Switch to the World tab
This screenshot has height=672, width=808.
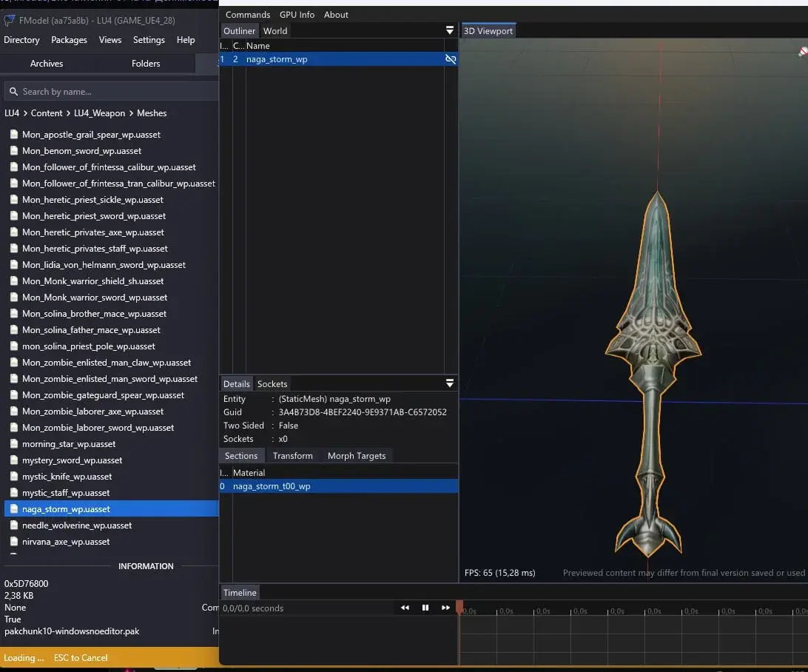[275, 31]
